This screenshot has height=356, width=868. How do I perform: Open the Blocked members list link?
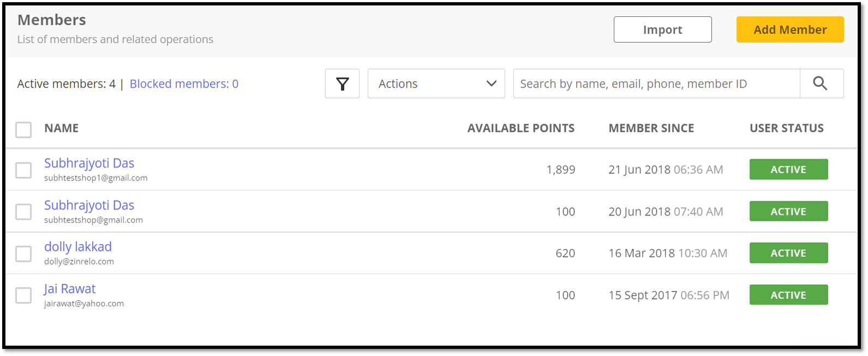coord(184,84)
